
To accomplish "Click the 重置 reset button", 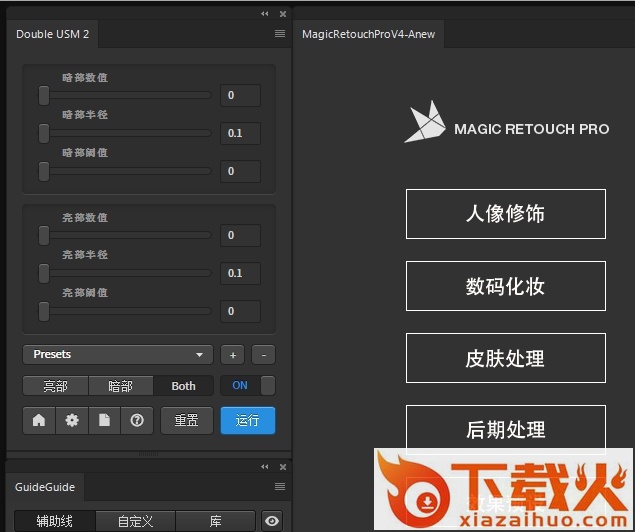I will [187, 421].
